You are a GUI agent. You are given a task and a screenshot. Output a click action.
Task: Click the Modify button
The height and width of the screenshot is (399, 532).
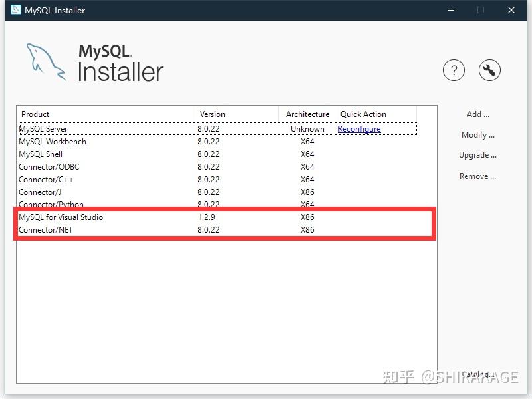(x=478, y=135)
